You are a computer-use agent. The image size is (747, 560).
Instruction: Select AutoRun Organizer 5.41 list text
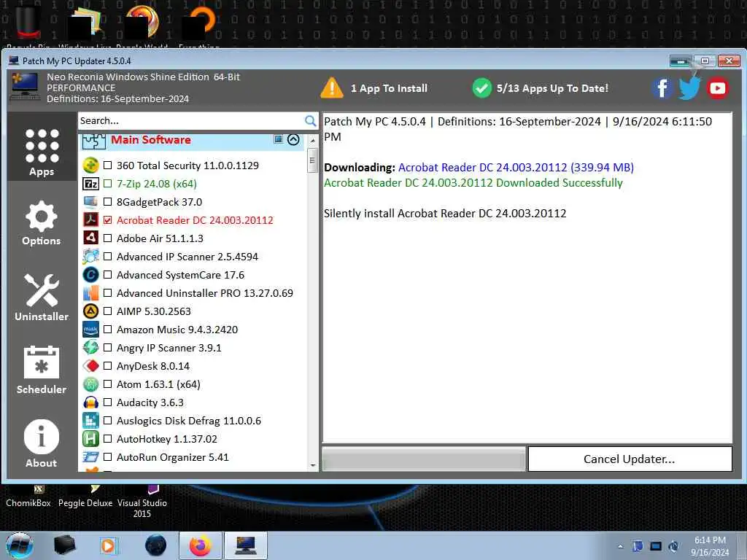pos(172,457)
